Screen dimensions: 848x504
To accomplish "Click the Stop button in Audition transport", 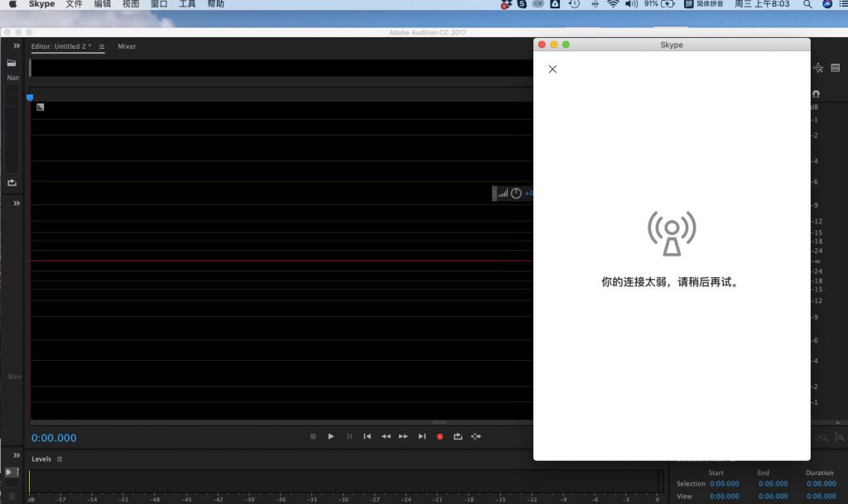I will tap(313, 436).
